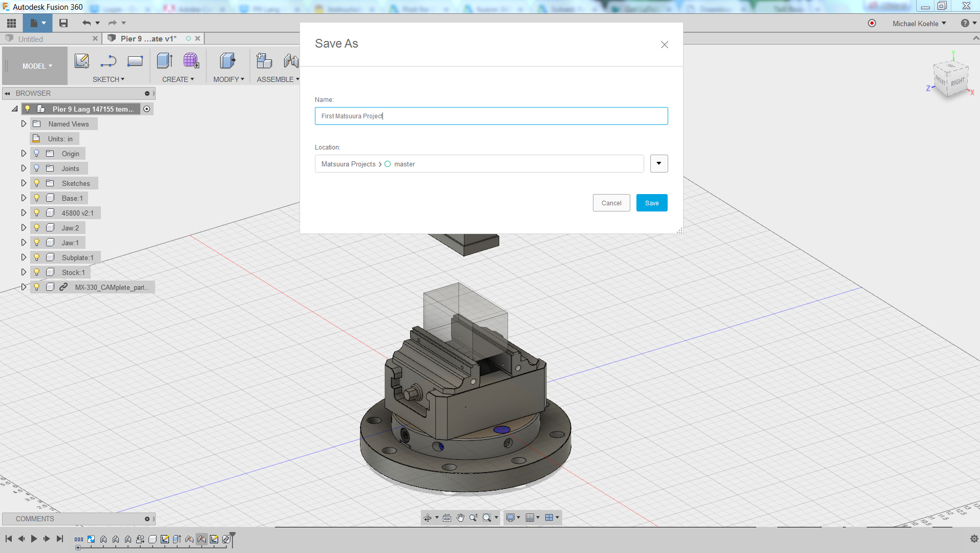Image resolution: width=980 pixels, height=553 pixels.
Task: Hide the Subplate:1 component
Action: click(x=36, y=258)
